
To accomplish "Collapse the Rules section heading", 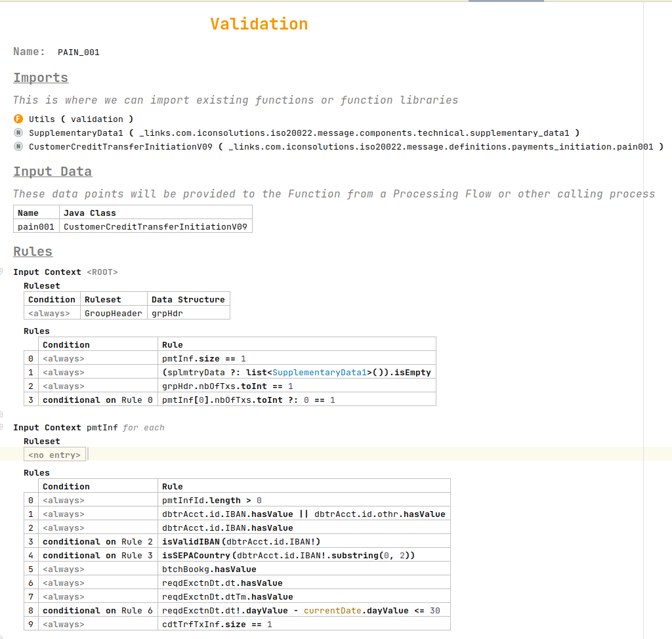I will [x=33, y=251].
